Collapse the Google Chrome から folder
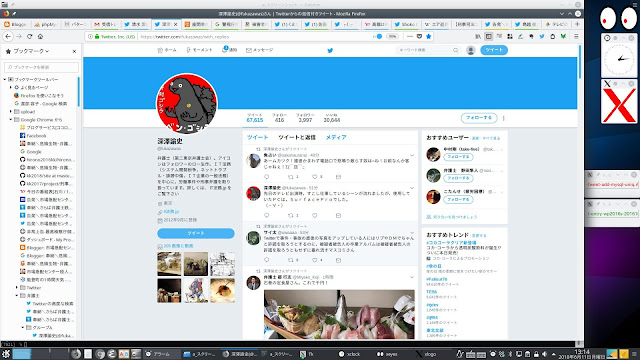640x360 pixels. (x=11, y=120)
